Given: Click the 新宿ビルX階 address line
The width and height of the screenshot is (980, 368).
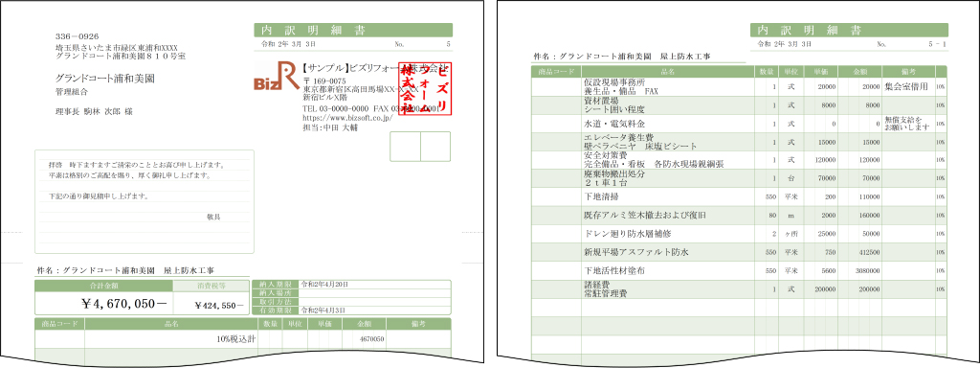Looking at the screenshot, I should pos(325,98).
